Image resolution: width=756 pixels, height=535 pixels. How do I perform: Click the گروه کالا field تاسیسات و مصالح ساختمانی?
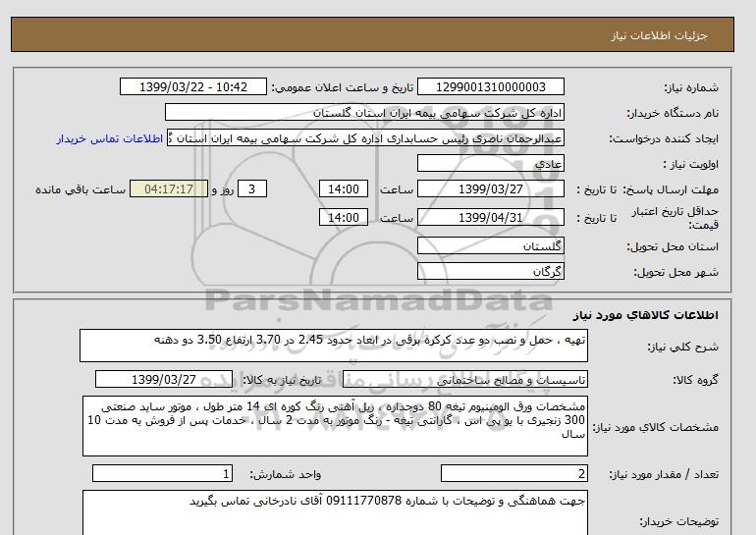pos(464,380)
